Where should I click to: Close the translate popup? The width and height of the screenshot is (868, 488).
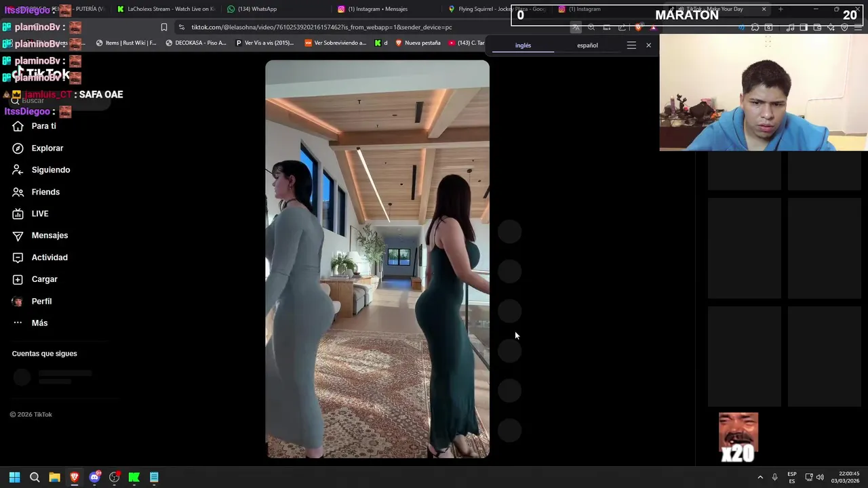[648, 45]
